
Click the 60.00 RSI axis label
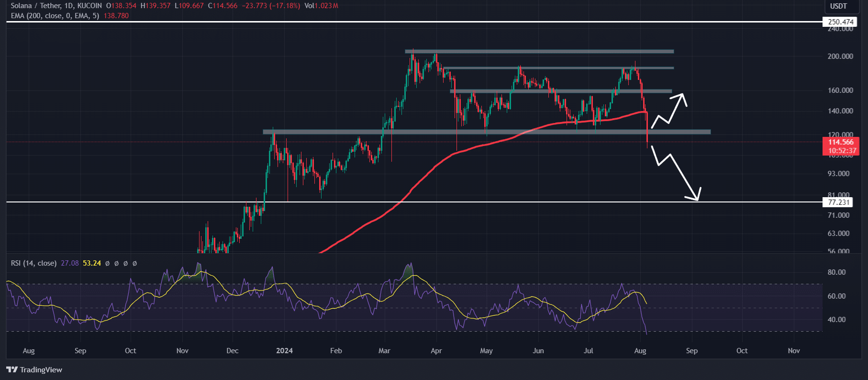tap(837, 296)
